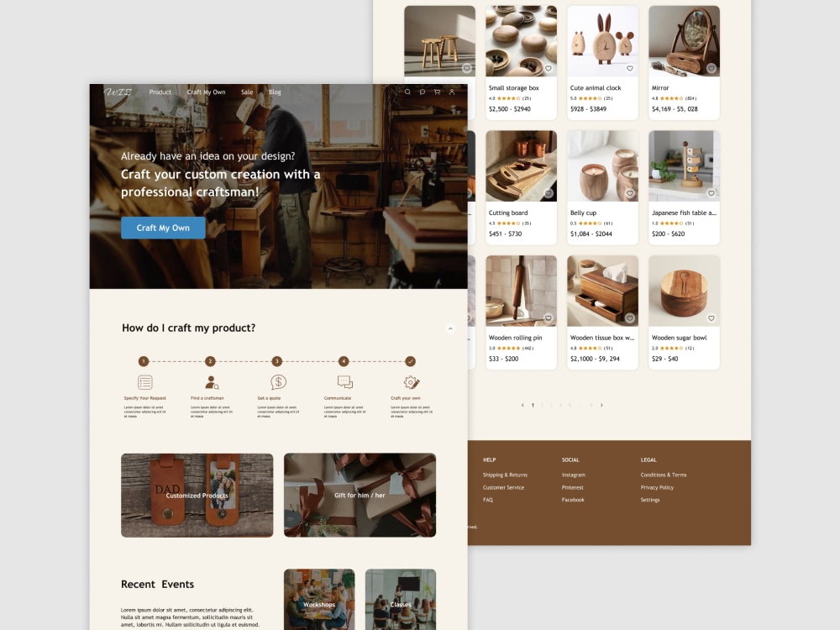Open the Cutting board product image
The width and height of the screenshot is (840, 630).
pos(522,166)
